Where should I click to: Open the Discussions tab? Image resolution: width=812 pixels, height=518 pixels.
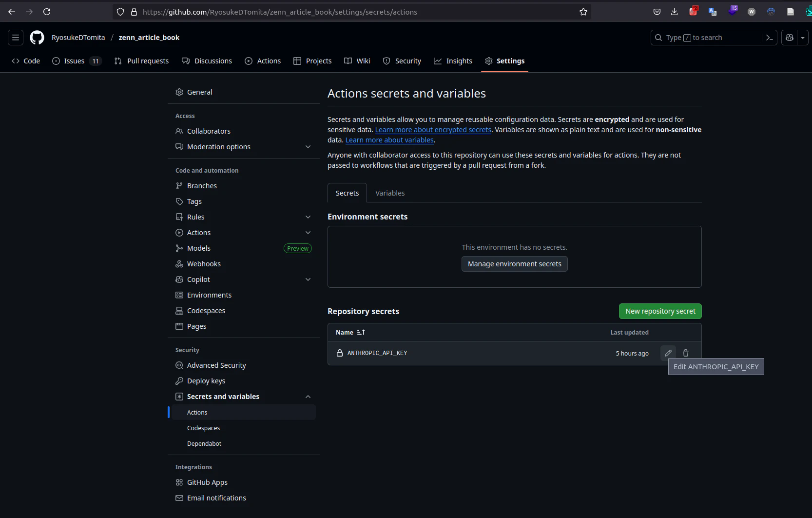(207, 61)
